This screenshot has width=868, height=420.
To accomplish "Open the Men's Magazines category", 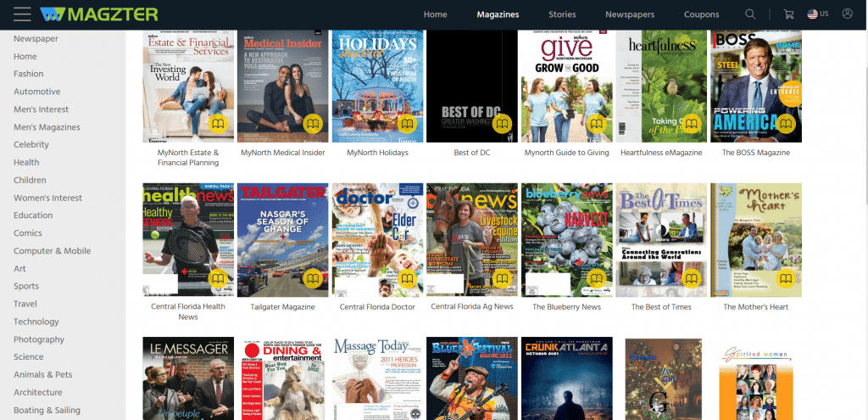I will (47, 127).
